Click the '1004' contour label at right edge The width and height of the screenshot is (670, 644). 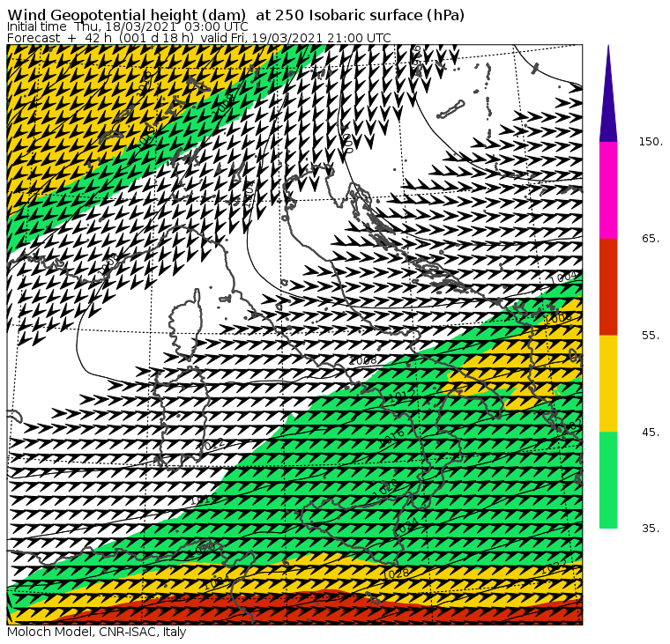563,278
